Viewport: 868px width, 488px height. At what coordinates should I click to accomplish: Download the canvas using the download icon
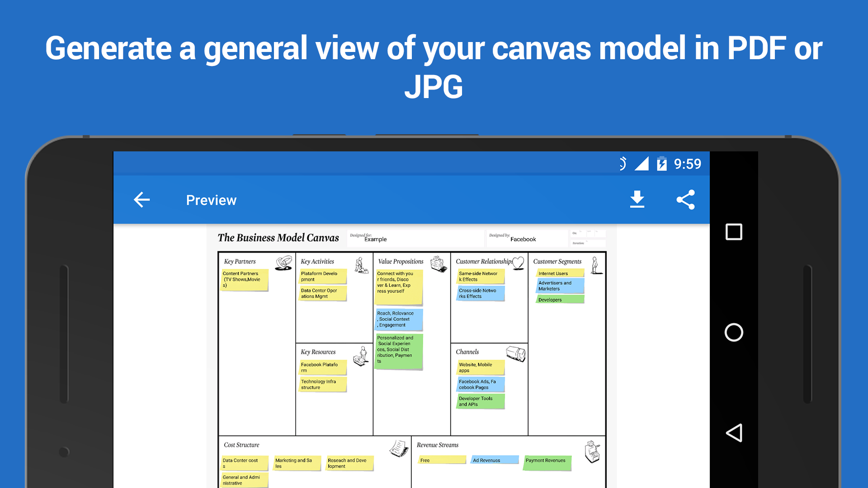(x=637, y=199)
